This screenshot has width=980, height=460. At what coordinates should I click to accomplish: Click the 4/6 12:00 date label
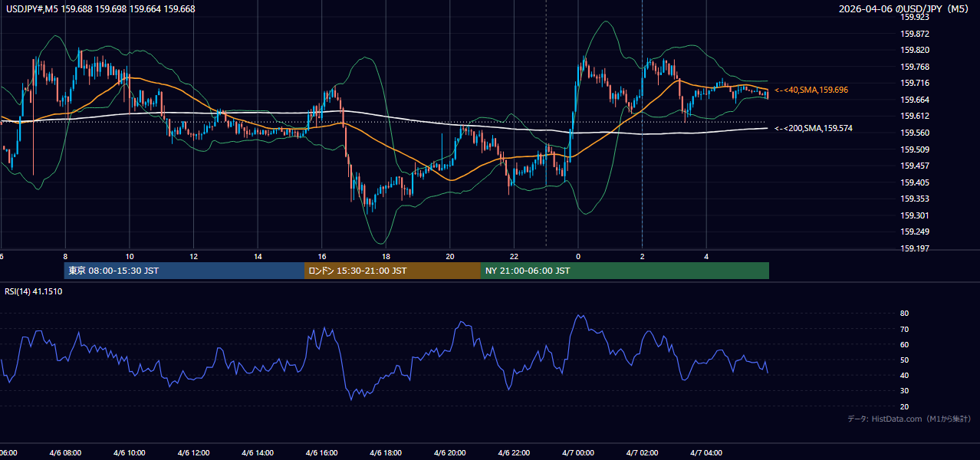pos(194,453)
